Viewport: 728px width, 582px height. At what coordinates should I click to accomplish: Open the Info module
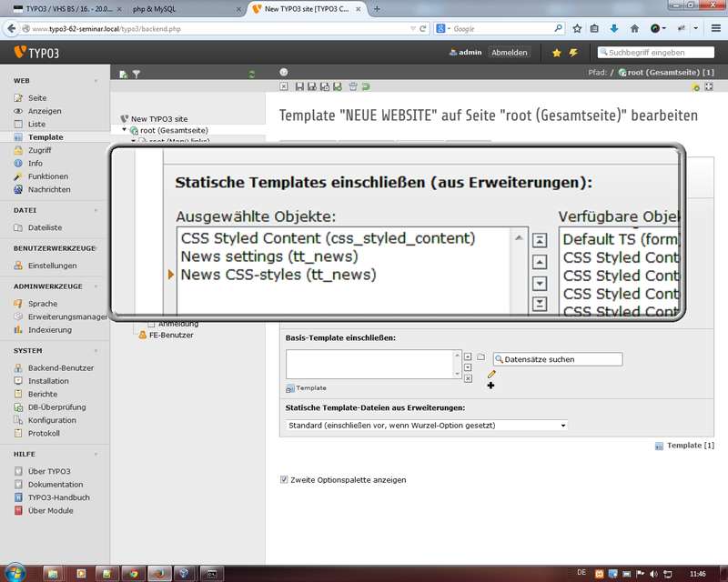coord(35,163)
